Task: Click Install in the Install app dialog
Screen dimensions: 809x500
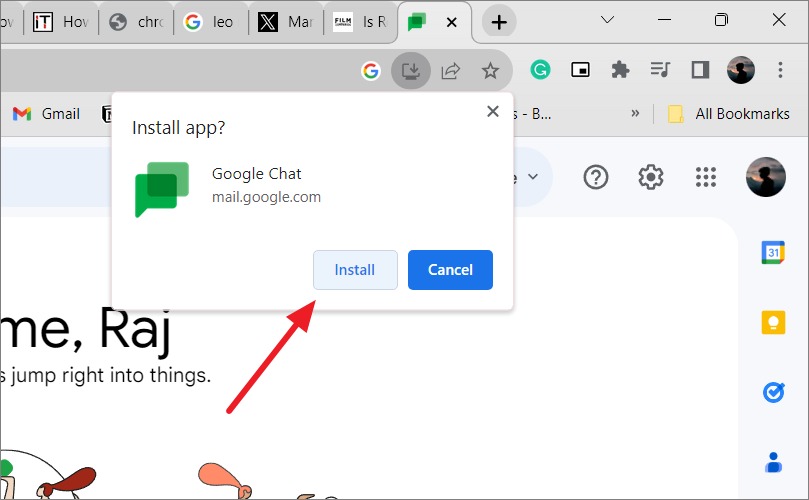Action: tap(355, 270)
